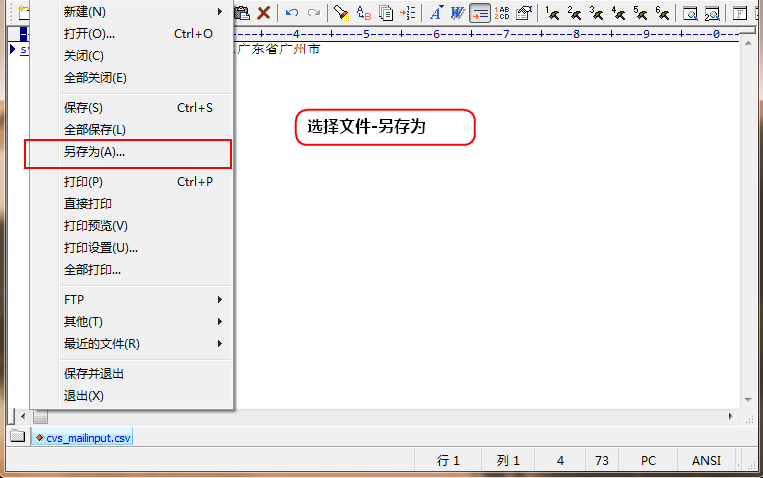Toggle the word wrap toolbar button
Viewport: 763px width, 478px height.
[x=480, y=13]
